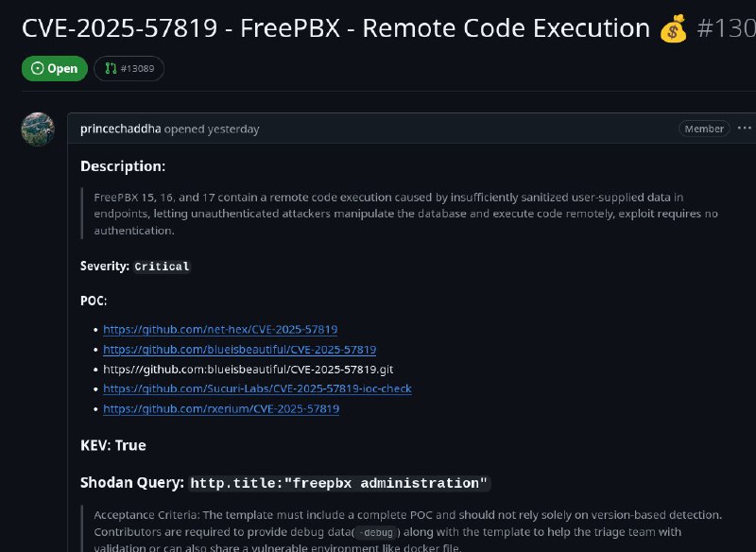Open the rxerium CVE-2025-57819 link
Screen dimensions: 756x552
tap(221, 409)
